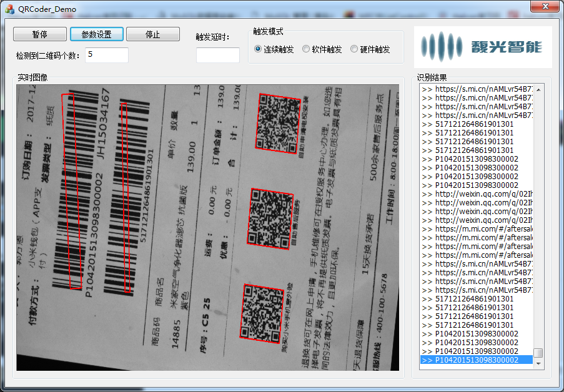Click QR code labeled 自助售后服务 in live image
The image size is (564, 392).
pos(270,218)
